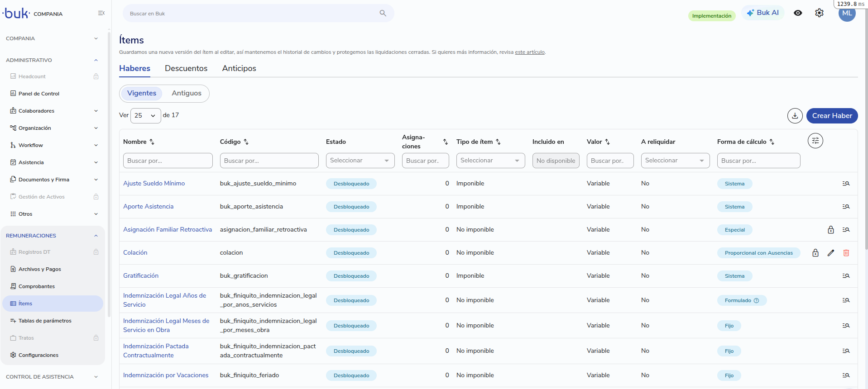This screenshot has width=868, height=389.
Task: Collapse the sidebar with the menu icon
Action: (x=101, y=13)
